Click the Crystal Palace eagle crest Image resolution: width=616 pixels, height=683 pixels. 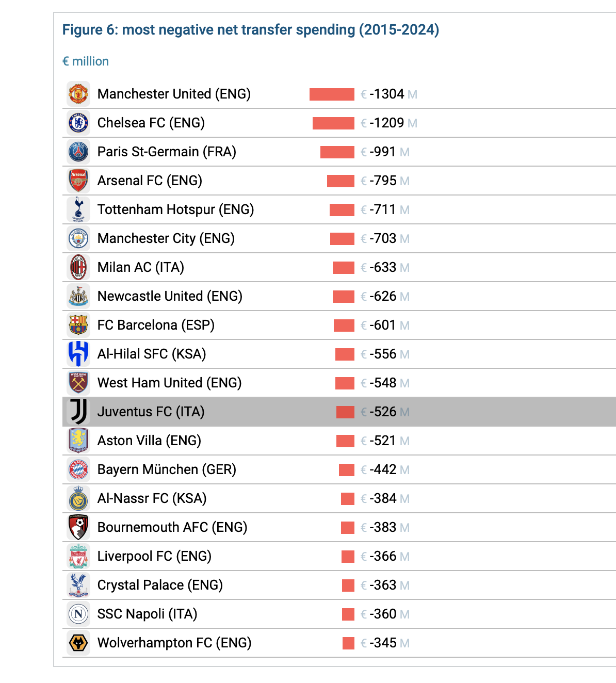78,585
